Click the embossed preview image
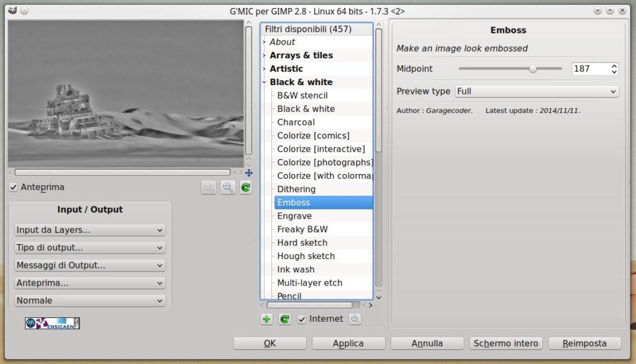 click(x=125, y=94)
